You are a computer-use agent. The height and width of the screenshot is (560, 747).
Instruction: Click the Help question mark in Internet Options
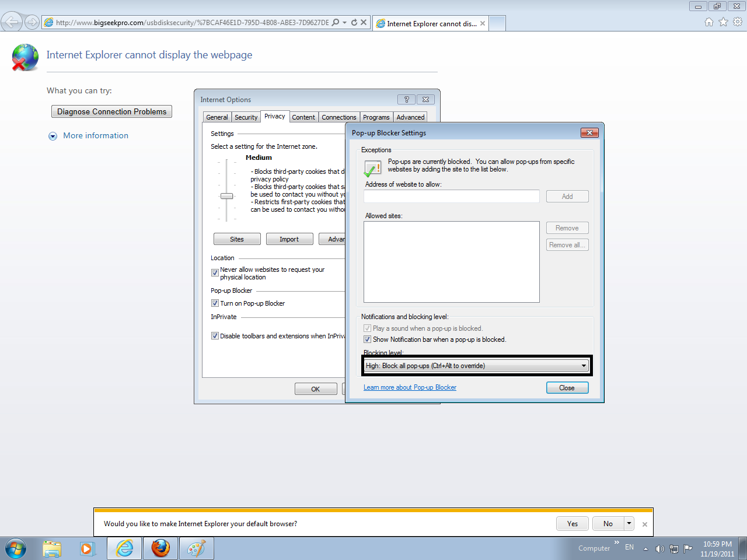407,100
